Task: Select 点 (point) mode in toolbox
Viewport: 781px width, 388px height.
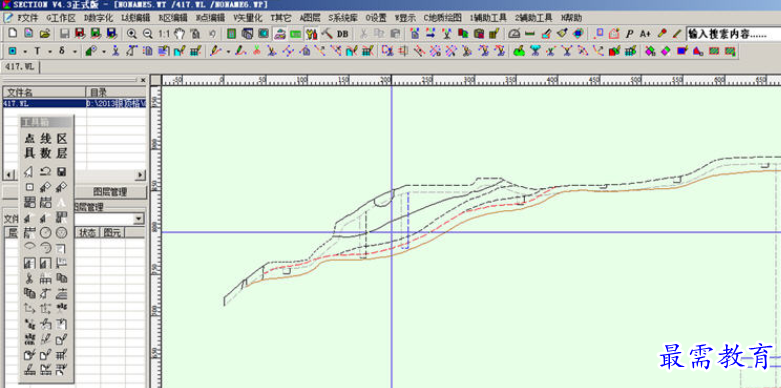Action: tap(30, 138)
